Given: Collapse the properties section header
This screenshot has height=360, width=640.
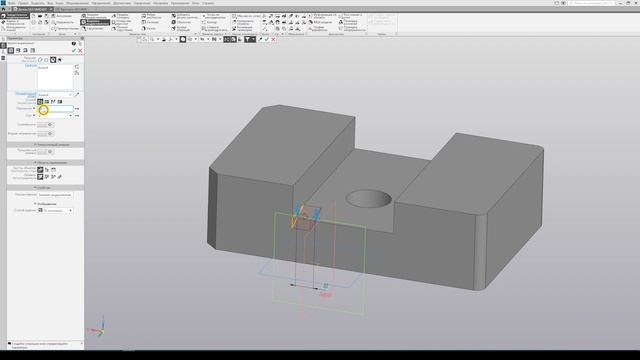Looking at the screenshot, I should point(45,188).
